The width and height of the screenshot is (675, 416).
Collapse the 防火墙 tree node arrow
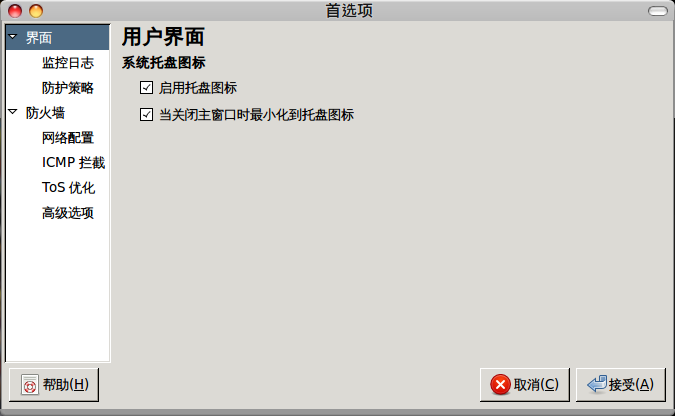point(12,112)
